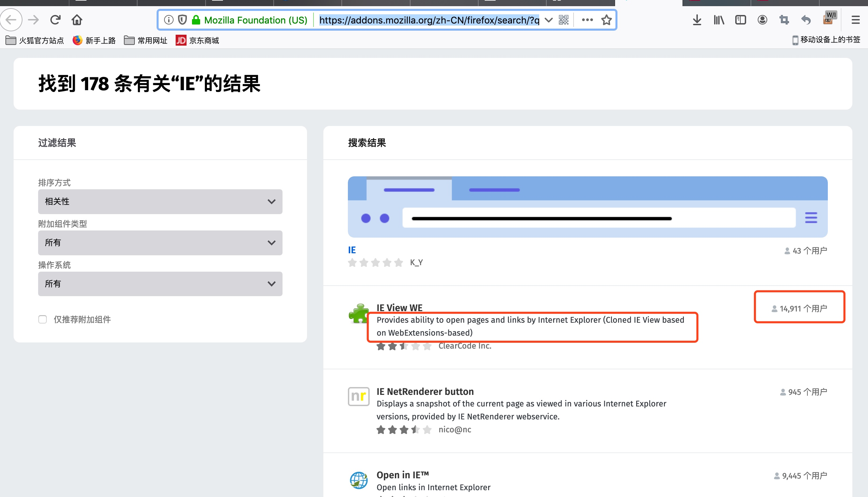Click the author name ClearCode Inc.

pyautogui.click(x=465, y=346)
